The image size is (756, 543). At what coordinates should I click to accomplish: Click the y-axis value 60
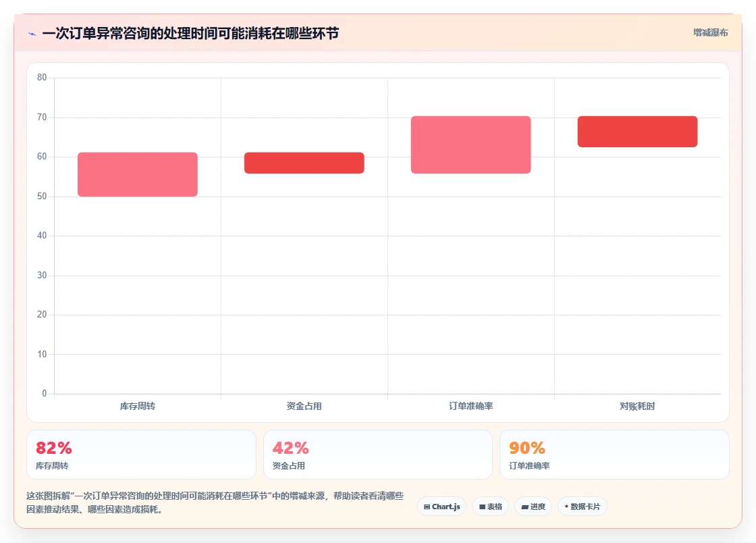(x=42, y=156)
